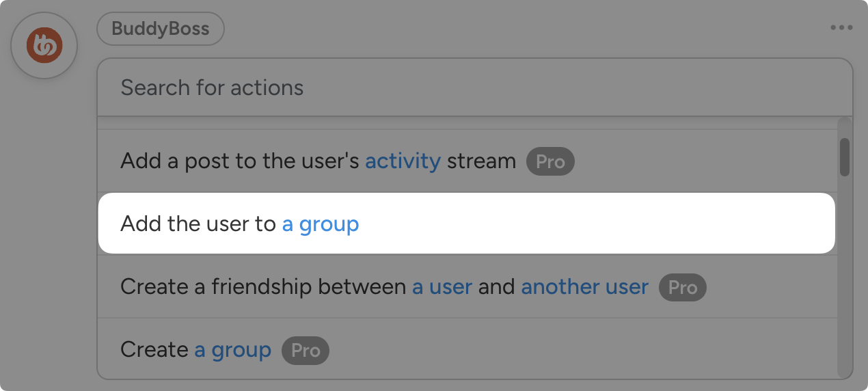The image size is (868, 391).
Task: Click the Pro badge beside activity stream
Action: [550, 162]
